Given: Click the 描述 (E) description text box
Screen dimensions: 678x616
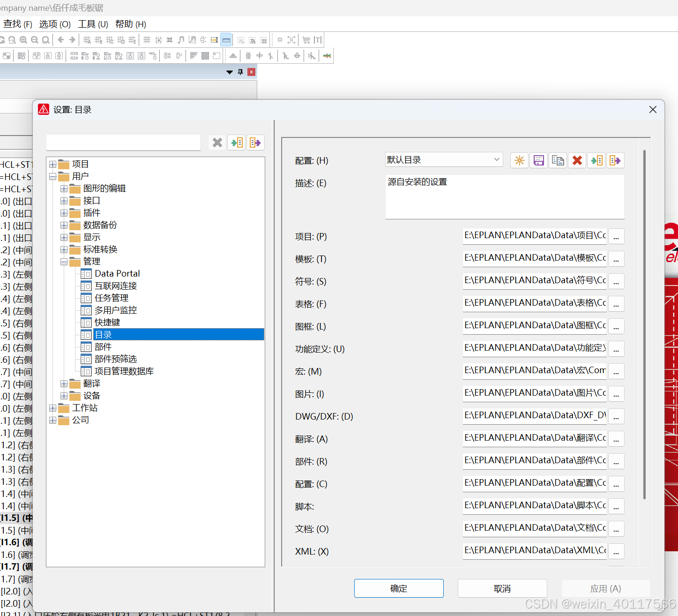Looking at the screenshot, I should (505, 197).
